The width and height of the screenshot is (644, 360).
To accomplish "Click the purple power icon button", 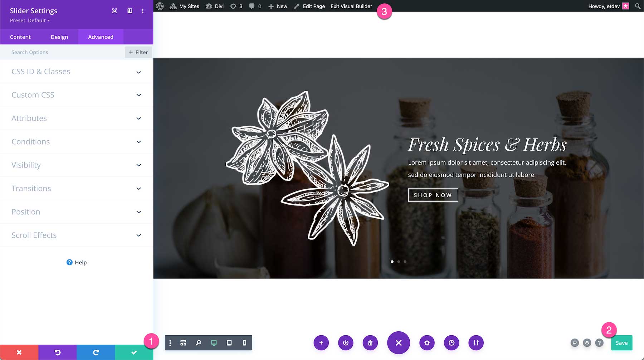I will (x=346, y=343).
